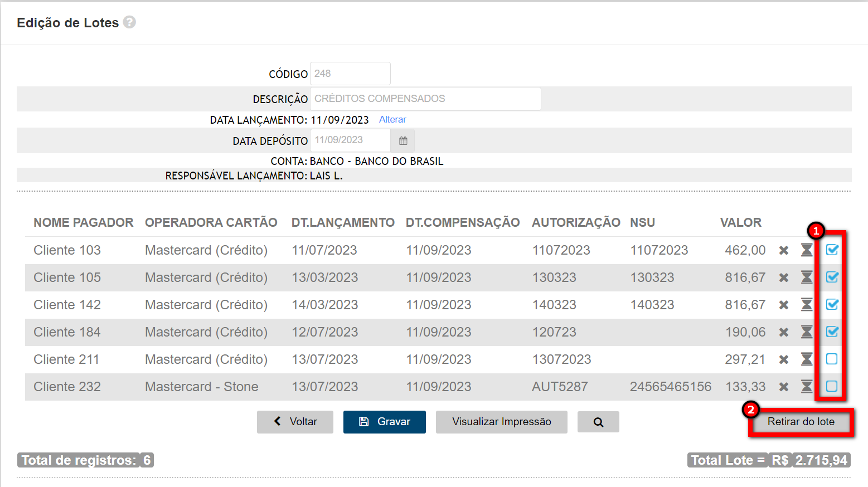Delete Cliente 232 entry using X icon
The height and width of the screenshot is (487, 868).
(784, 387)
